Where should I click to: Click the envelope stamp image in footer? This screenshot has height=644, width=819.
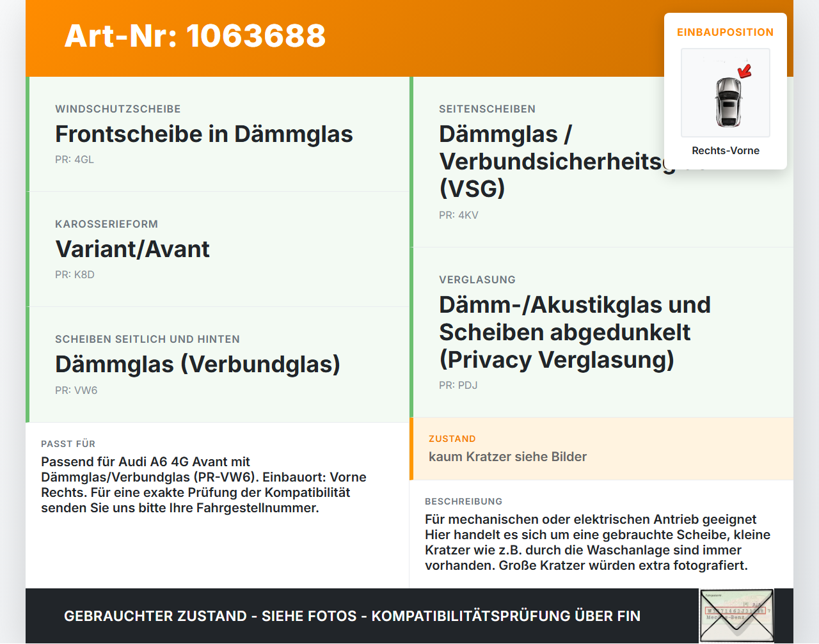(x=736, y=616)
